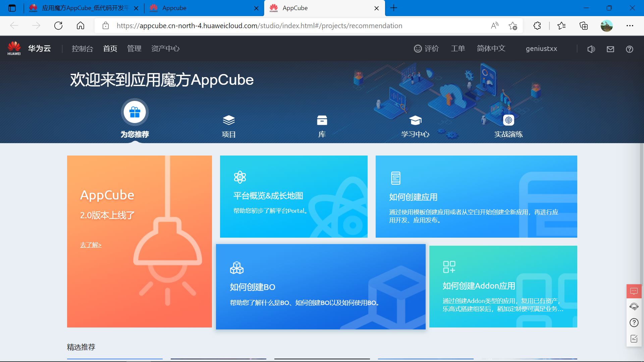Open the 简体中文 language selector
The image size is (644, 362).
click(x=491, y=49)
